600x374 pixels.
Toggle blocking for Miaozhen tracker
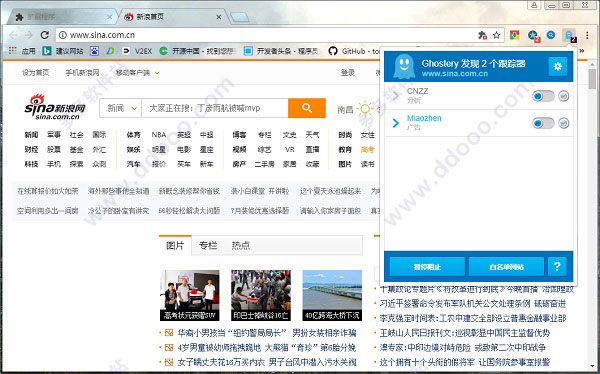point(543,123)
